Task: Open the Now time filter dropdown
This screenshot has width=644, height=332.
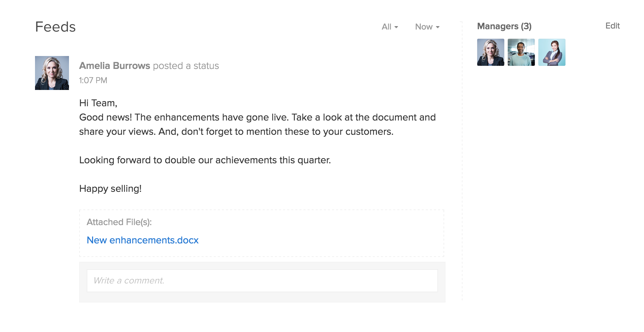Action: [427, 27]
